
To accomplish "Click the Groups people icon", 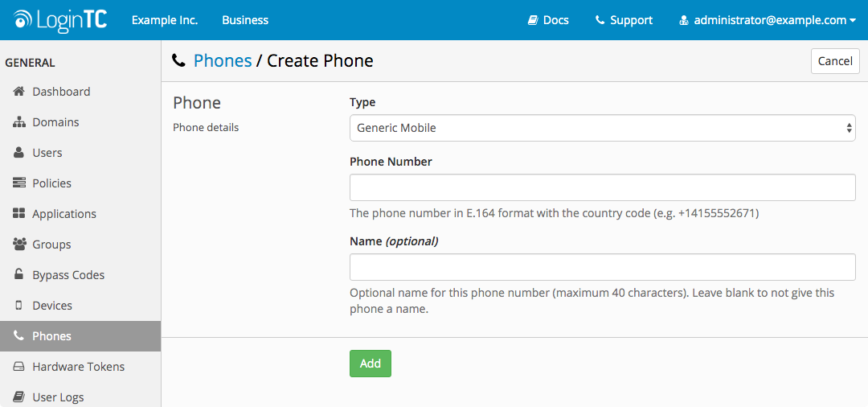I will [19, 245].
